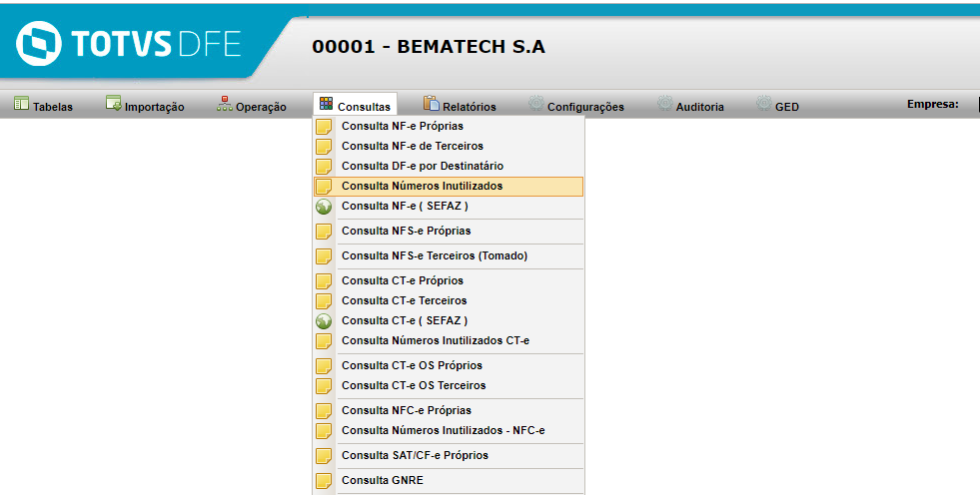Open the Relatórios menu
Image resolution: width=980 pixels, height=495 pixels.
(460, 104)
